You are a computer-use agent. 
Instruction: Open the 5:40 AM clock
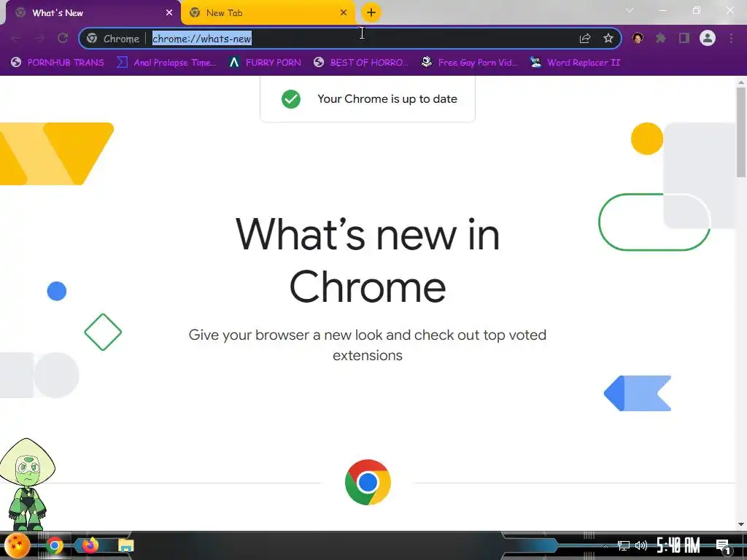pyautogui.click(x=678, y=545)
